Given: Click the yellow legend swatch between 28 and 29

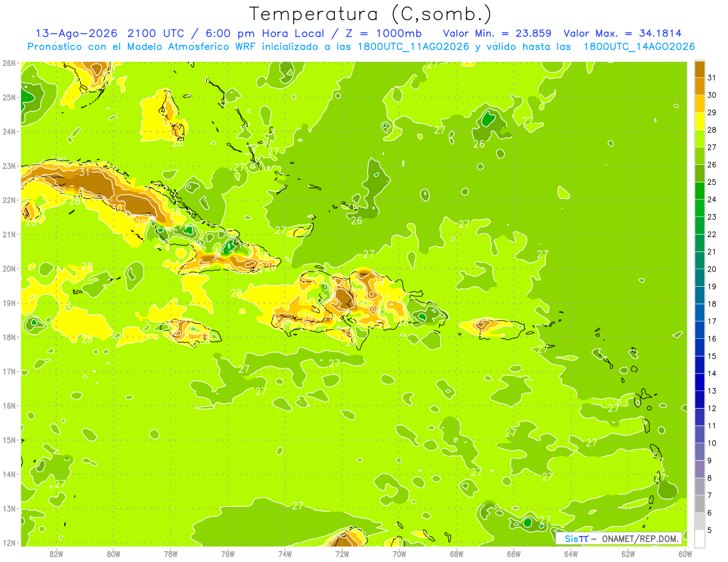Looking at the screenshot, I should click(699, 121).
